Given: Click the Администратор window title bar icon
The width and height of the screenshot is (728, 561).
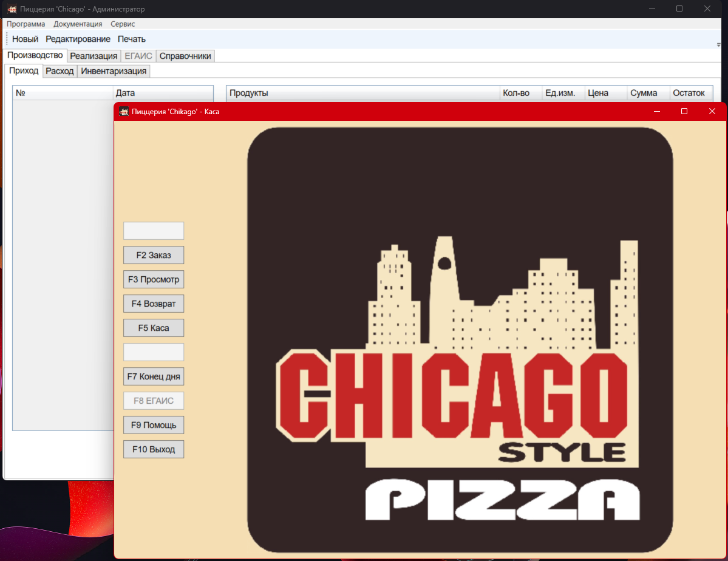Looking at the screenshot, I should coord(12,9).
